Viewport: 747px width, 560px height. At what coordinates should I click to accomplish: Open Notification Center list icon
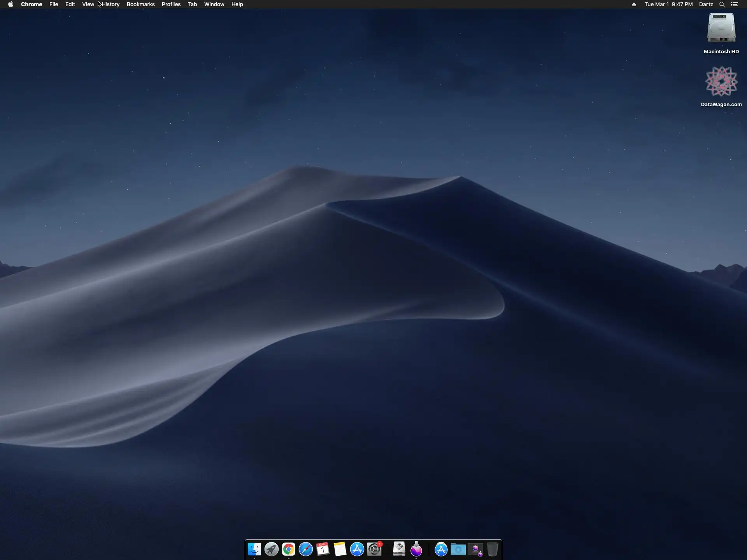click(735, 4)
